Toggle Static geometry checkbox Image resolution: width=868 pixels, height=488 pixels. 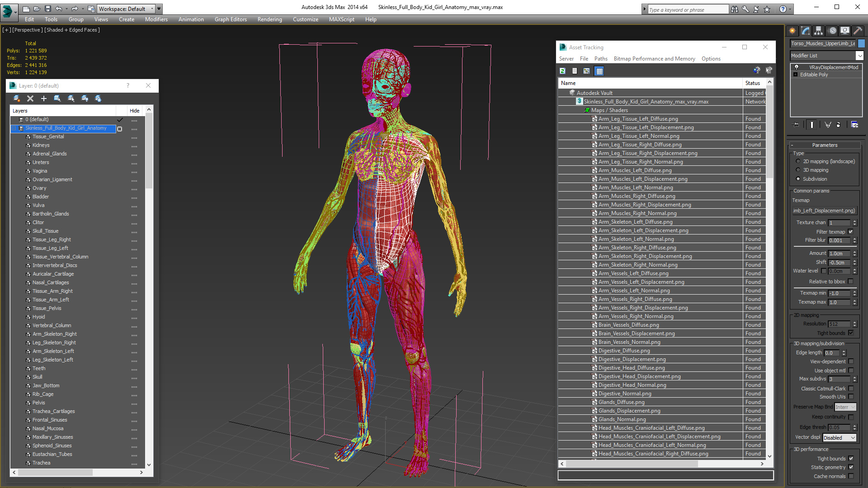851,467
